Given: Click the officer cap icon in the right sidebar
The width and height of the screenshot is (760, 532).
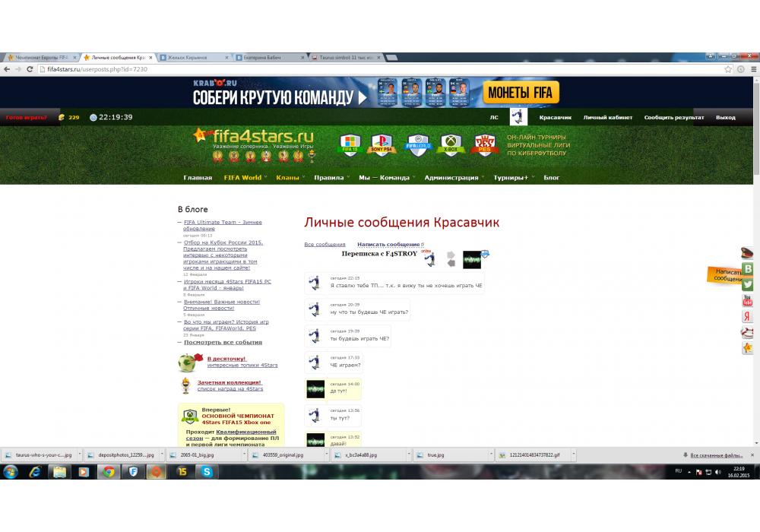Looking at the screenshot, I should 747,252.
